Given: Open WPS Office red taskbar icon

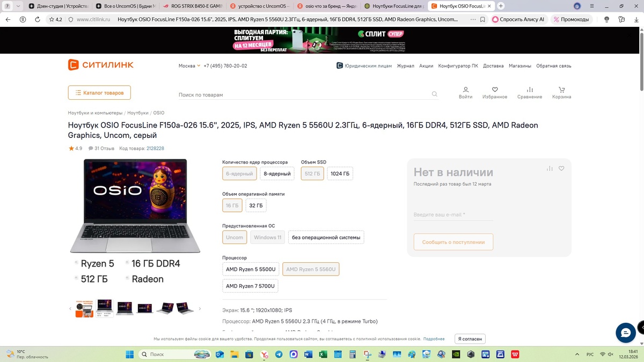Looking at the screenshot, I should [x=515, y=354].
